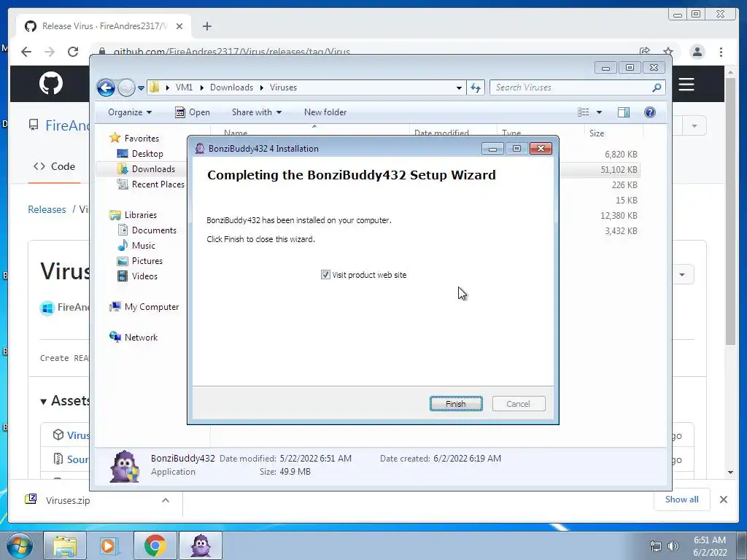Open network icon in system tray
This screenshot has width=747, height=560.
(x=656, y=546)
